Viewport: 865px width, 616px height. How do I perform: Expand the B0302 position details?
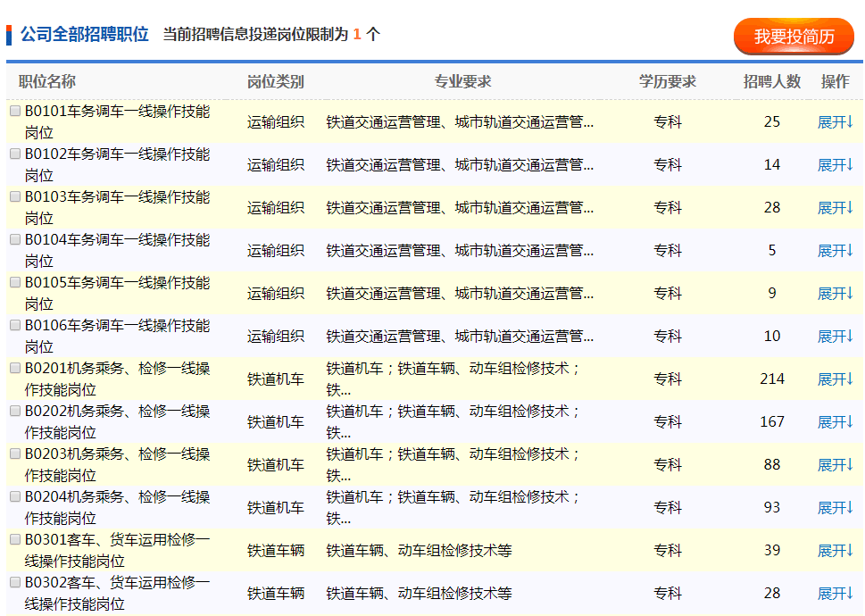click(x=836, y=594)
